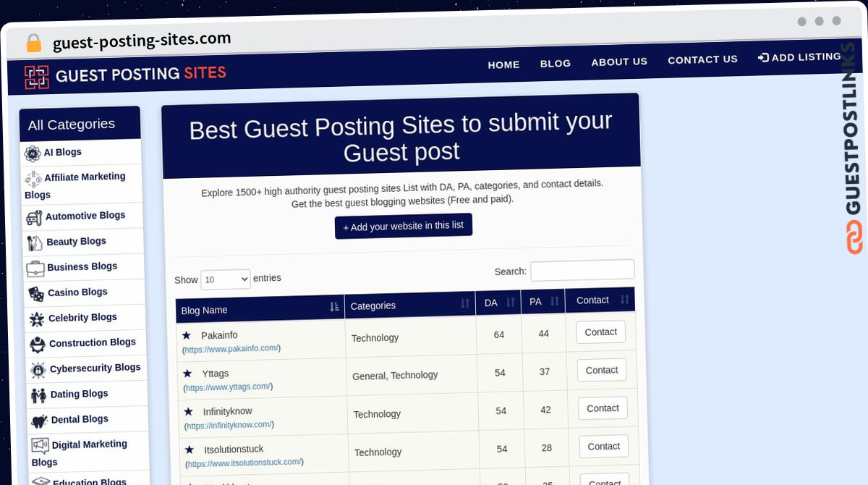
Task: Open the BLOG menu item
Action: point(556,63)
